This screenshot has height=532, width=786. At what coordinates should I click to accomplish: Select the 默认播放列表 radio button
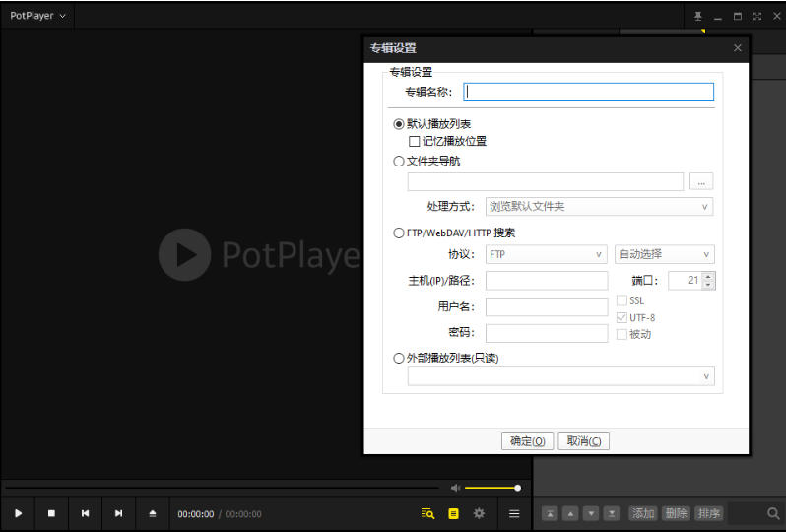coord(399,124)
